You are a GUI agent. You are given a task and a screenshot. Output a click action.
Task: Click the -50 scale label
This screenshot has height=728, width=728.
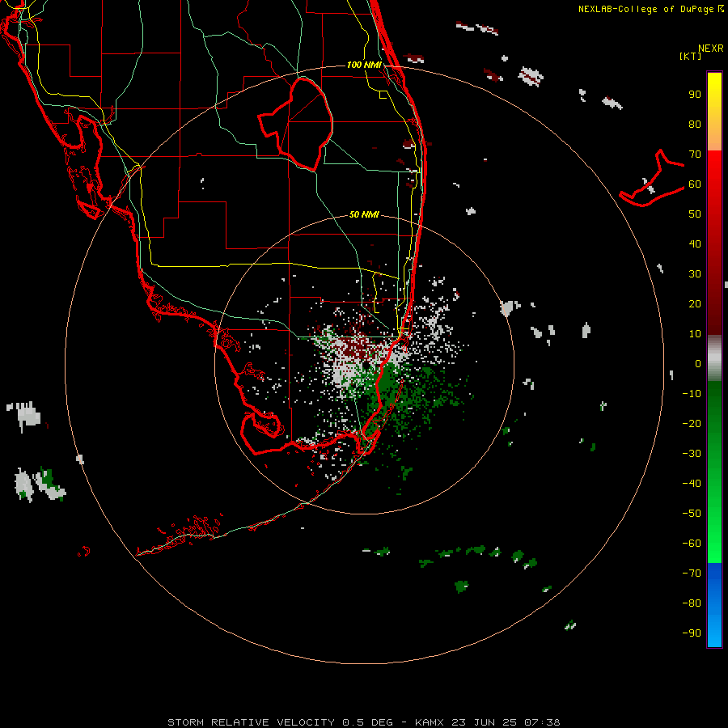click(x=692, y=513)
